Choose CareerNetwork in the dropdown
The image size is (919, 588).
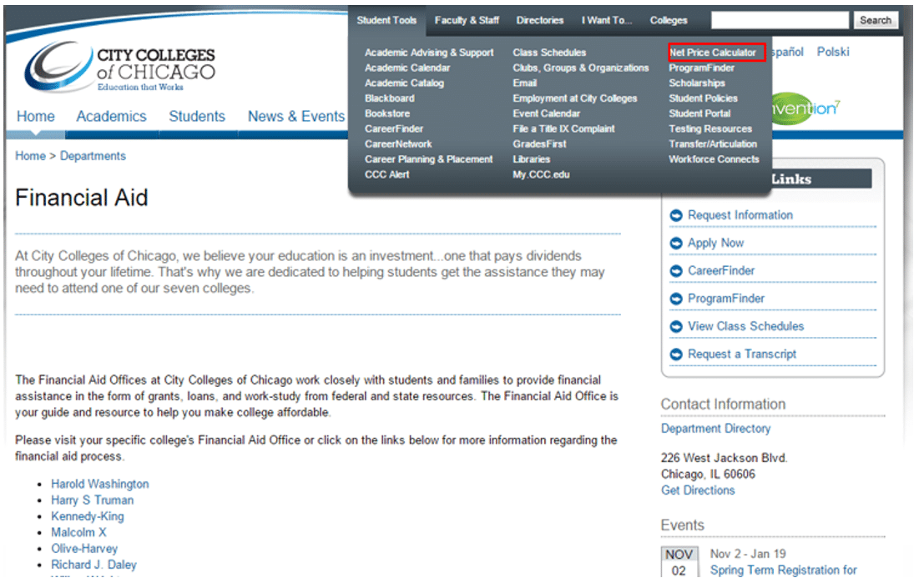click(x=398, y=144)
